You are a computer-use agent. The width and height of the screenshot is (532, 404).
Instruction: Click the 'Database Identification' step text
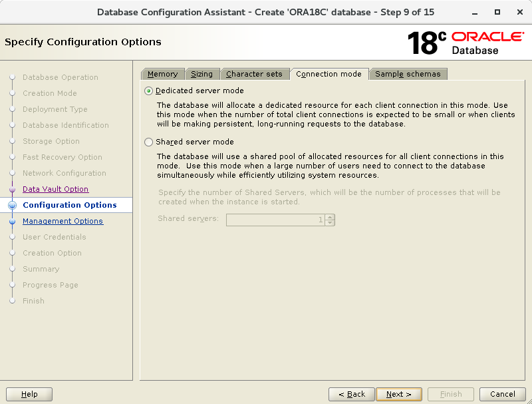[x=66, y=125]
